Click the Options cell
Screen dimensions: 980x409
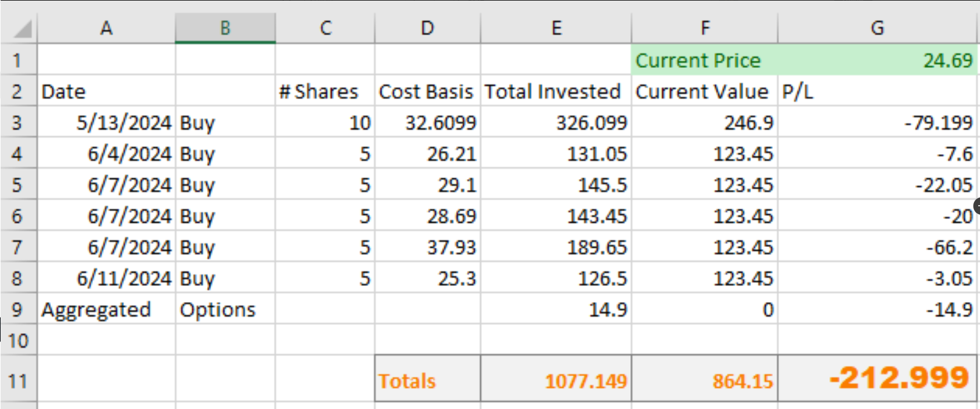pyautogui.click(x=225, y=309)
